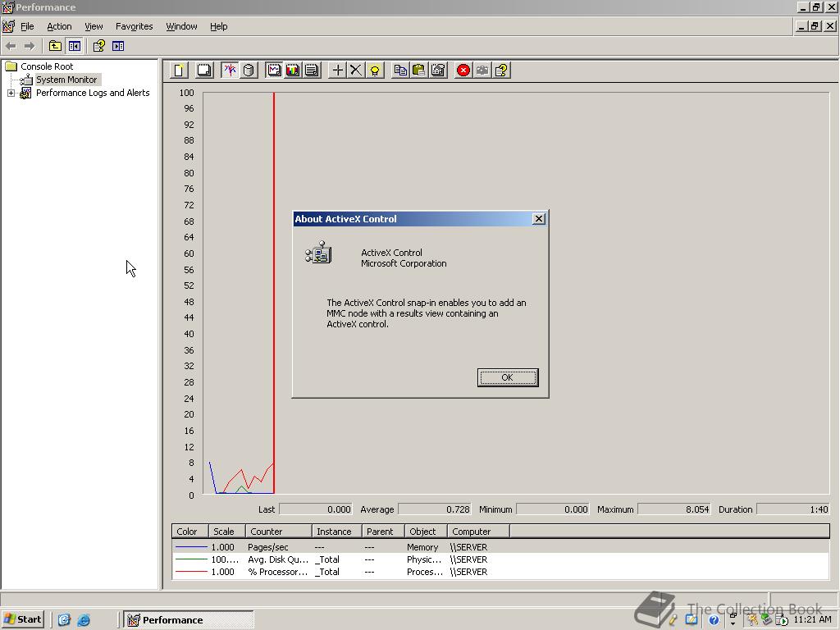Click the Update Data camera icon

(482, 71)
